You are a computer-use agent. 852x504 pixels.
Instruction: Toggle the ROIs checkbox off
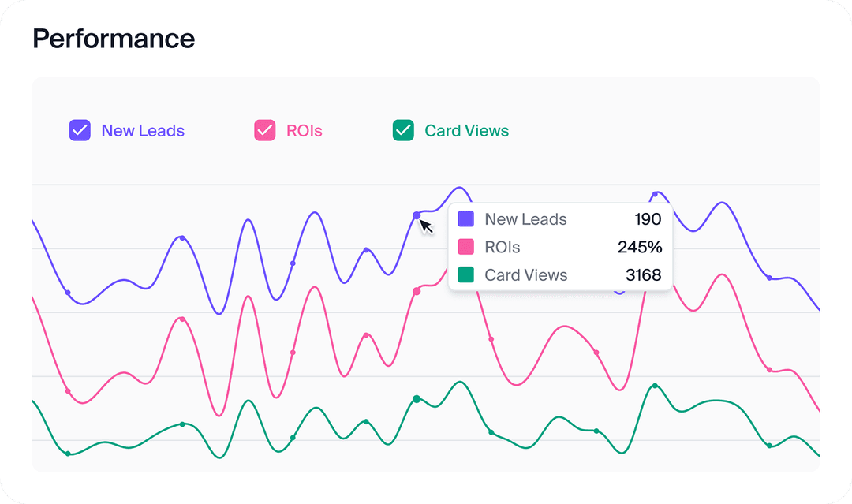tap(264, 130)
